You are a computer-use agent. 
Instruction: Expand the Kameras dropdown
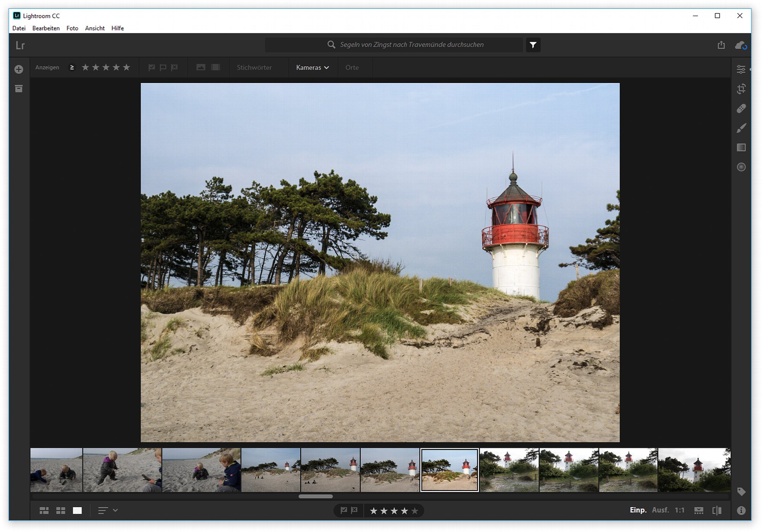pos(312,67)
